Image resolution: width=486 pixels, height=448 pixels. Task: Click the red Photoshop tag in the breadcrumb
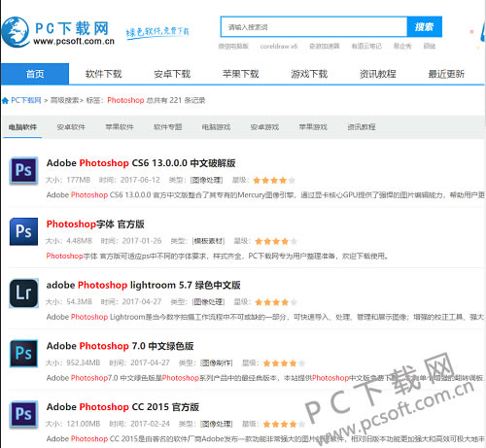pos(125,100)
